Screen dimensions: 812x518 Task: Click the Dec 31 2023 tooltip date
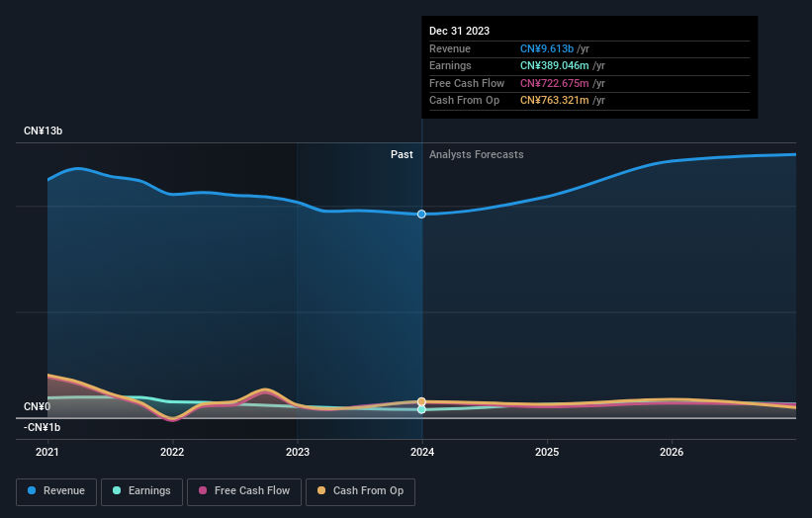(x=459, y=31)
